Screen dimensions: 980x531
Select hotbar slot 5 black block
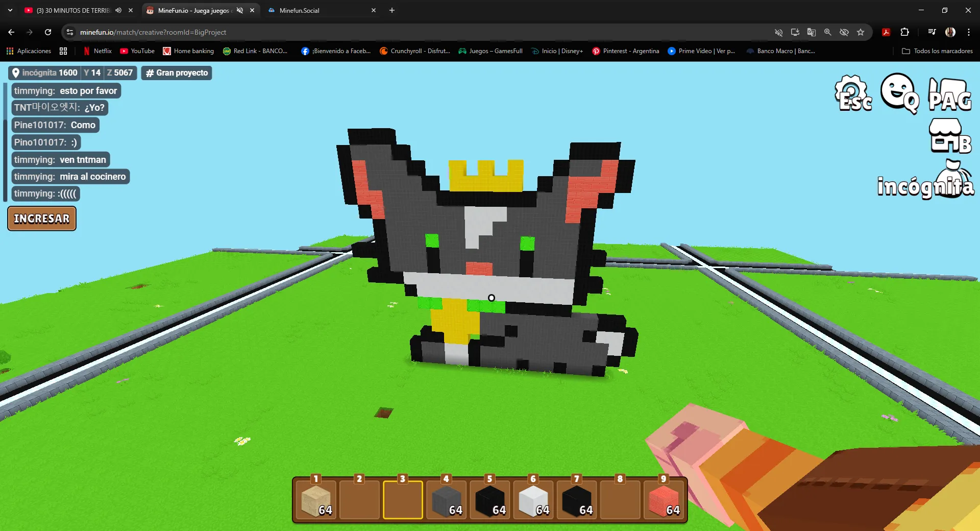click(x=489, y=500)
